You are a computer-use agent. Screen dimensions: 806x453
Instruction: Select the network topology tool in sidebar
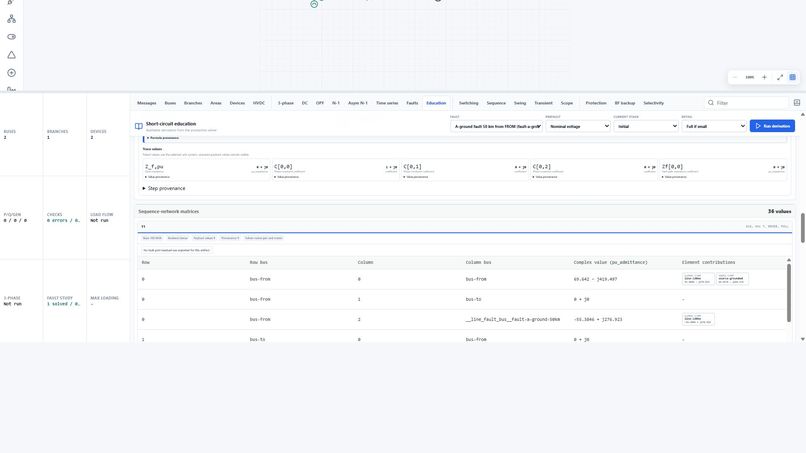pyautogui.click(x=11, y=19)
